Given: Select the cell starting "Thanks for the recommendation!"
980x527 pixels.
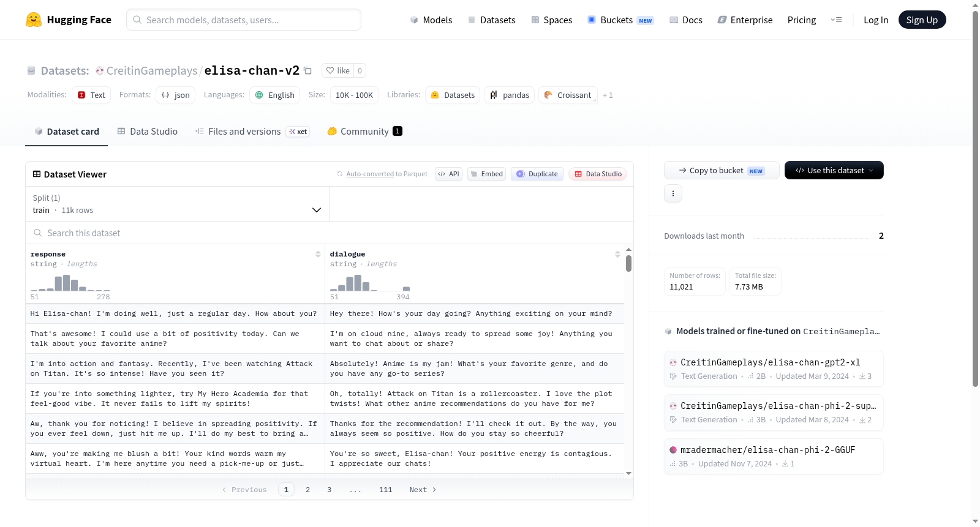Looking at the screenshot, I should [x=475, y=428].
